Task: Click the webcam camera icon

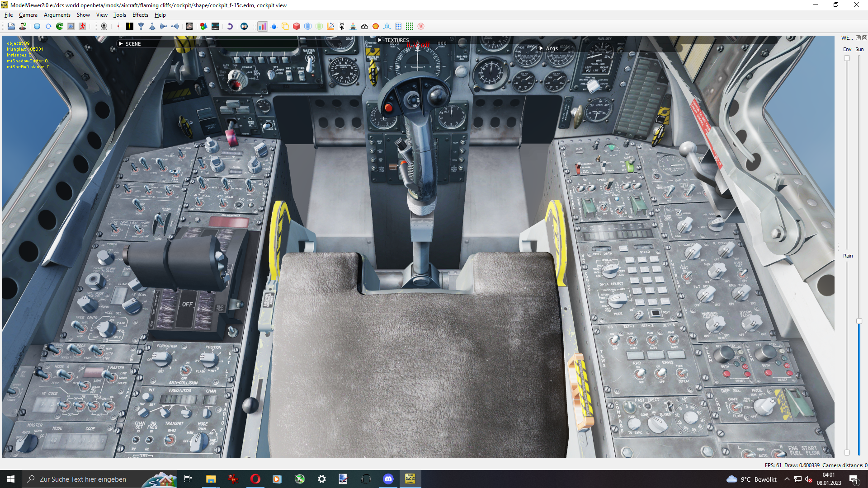Action: pyautogui.click(x=104, y=26)
